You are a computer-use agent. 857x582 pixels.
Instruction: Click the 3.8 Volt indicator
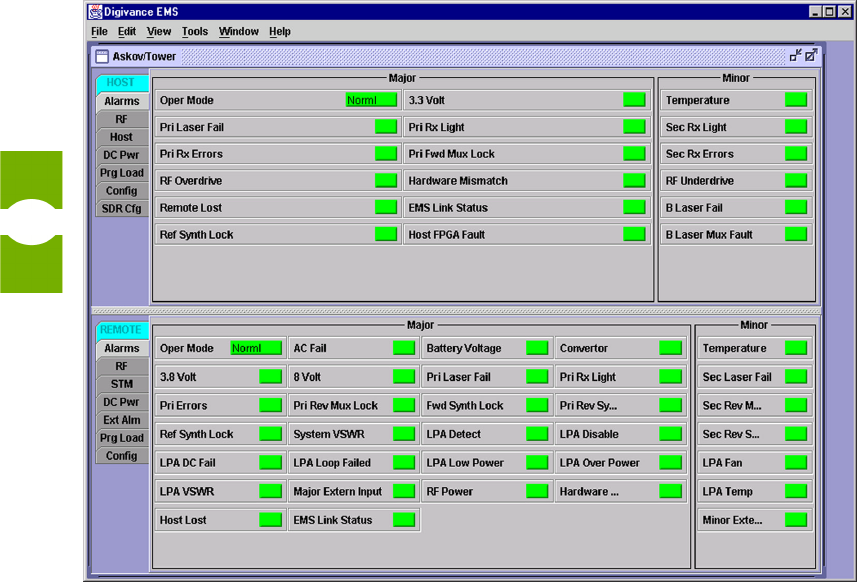pos(271,377)
